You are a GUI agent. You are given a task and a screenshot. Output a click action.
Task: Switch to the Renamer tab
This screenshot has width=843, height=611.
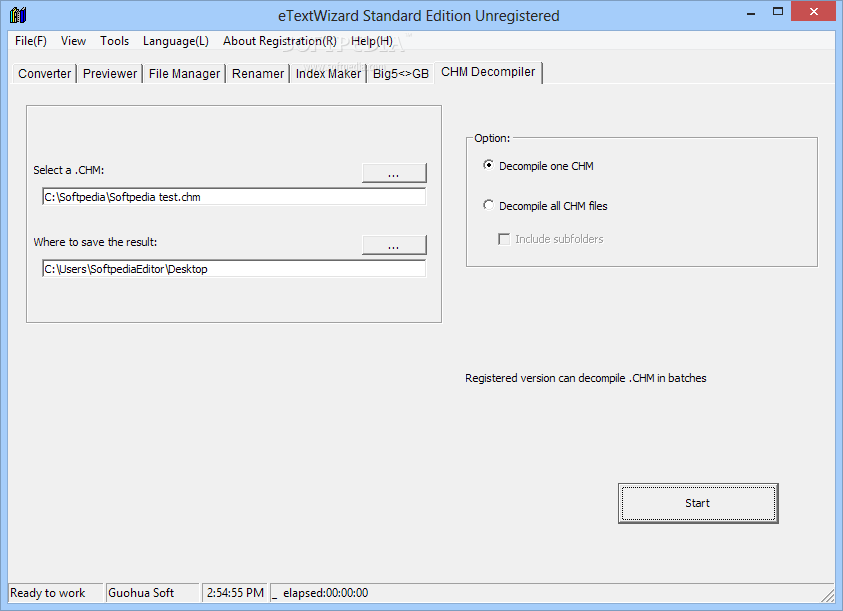[258, 74]
